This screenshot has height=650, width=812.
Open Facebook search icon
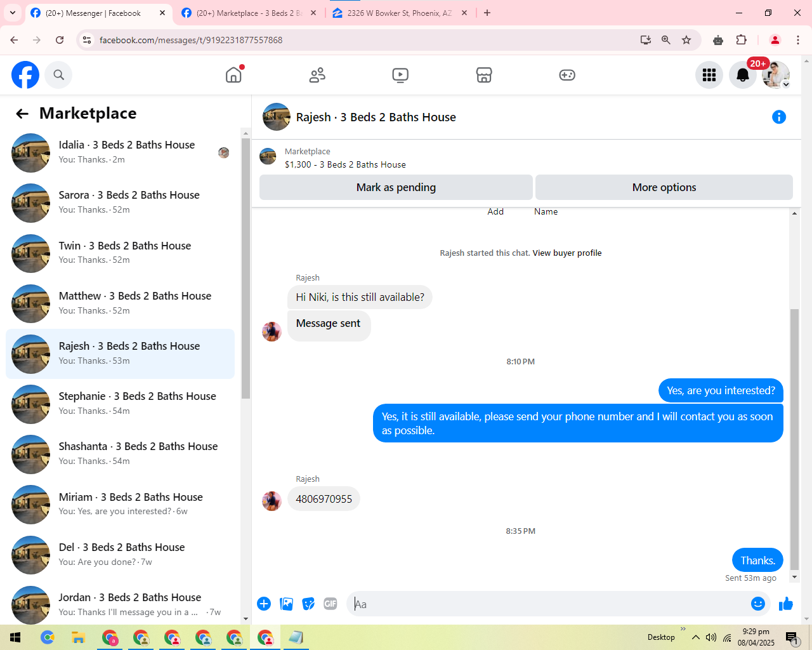pyautogui.click(x=59, y=75)
